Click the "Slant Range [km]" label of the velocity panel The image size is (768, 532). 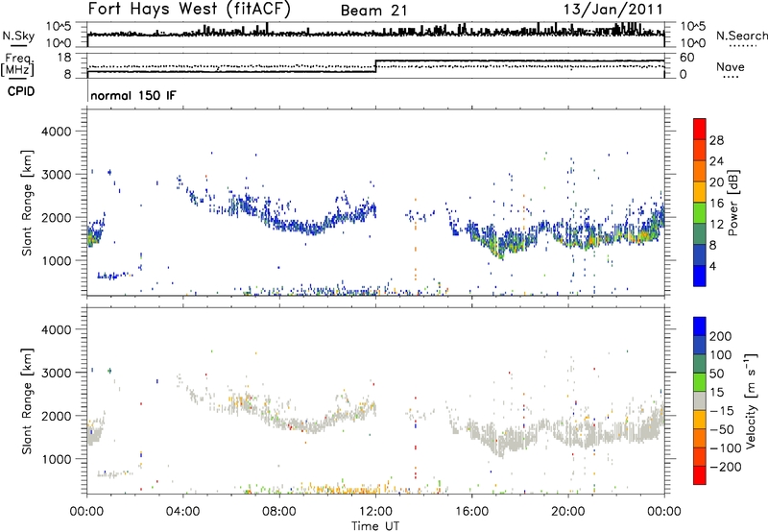[x=27, y=401]
